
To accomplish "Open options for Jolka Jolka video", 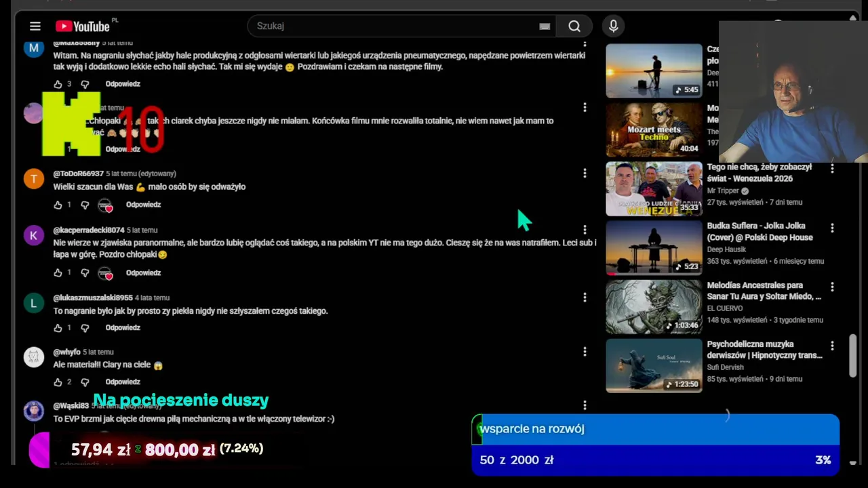I will 832,228.
